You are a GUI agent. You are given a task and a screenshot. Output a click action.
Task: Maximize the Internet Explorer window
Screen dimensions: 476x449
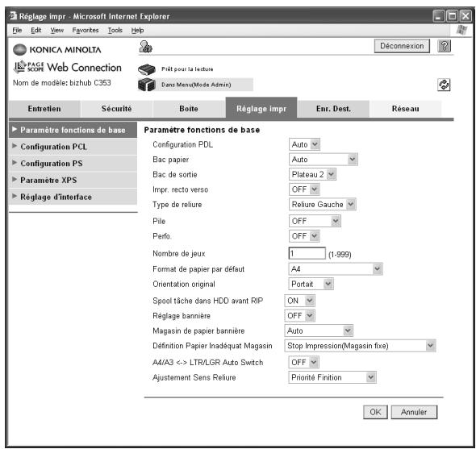(x=452, y=16)
